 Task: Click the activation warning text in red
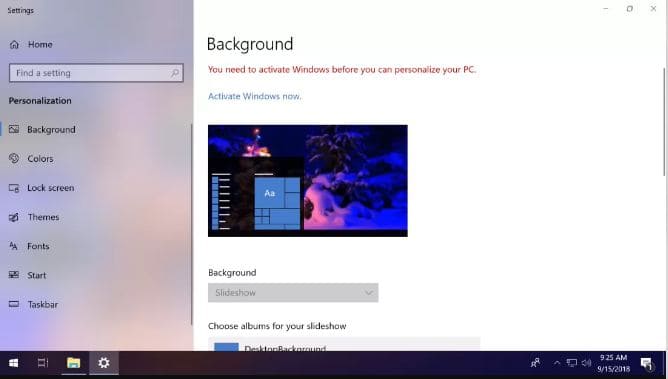coord(342,69)
